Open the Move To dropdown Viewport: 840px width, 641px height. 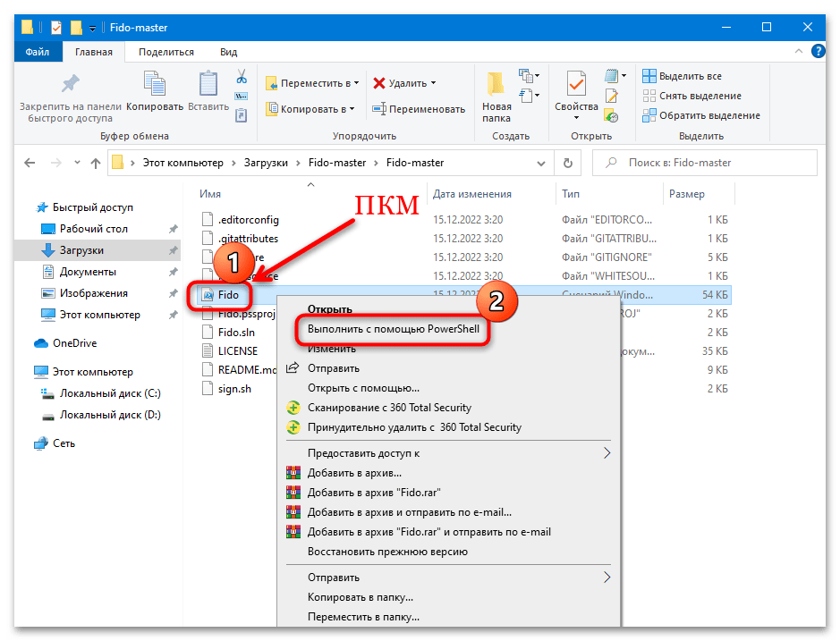pyautogui.click(x=312, y=83)
